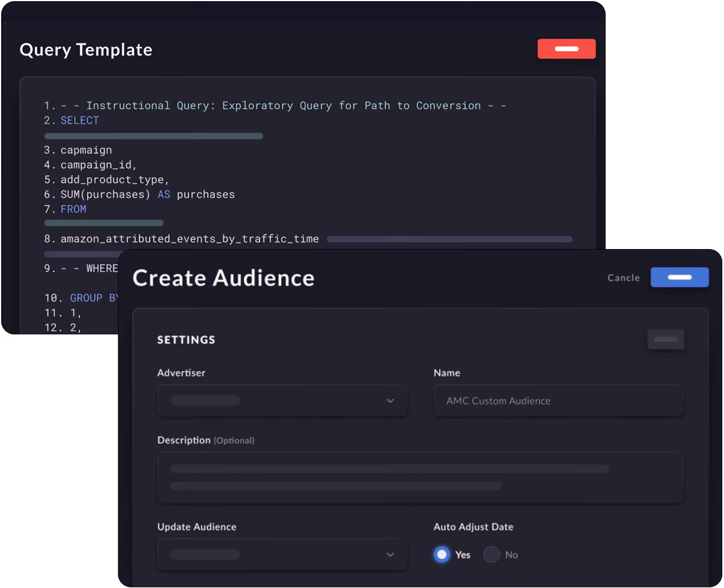Viewport: 724px width, 588px height.
Task: Click the 'capmaign' text on line 3
Action: (x=86, y=150)
